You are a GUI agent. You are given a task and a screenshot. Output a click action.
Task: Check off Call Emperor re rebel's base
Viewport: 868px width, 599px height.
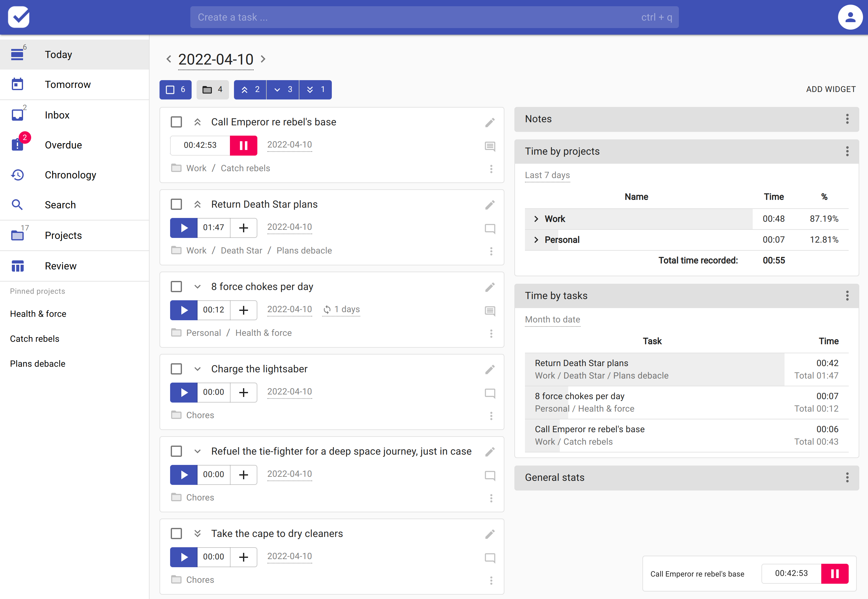click(x=176, y=122)
